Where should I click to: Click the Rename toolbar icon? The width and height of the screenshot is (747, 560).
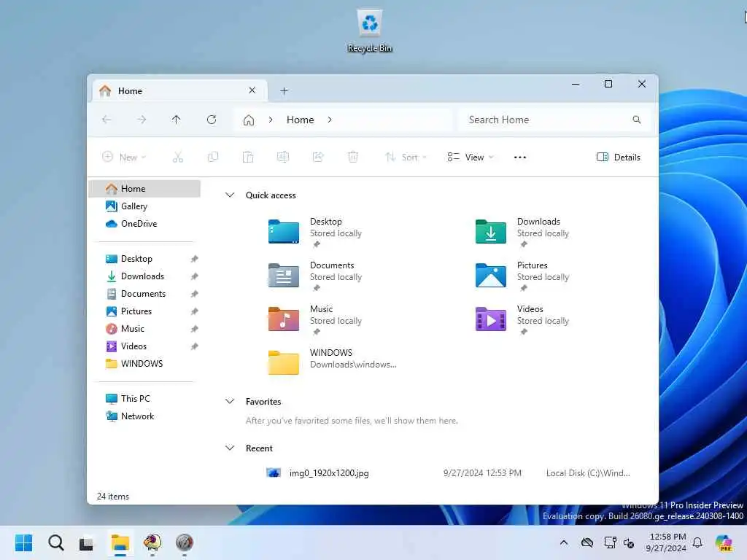pyautogui.click(x=283, y=157)
